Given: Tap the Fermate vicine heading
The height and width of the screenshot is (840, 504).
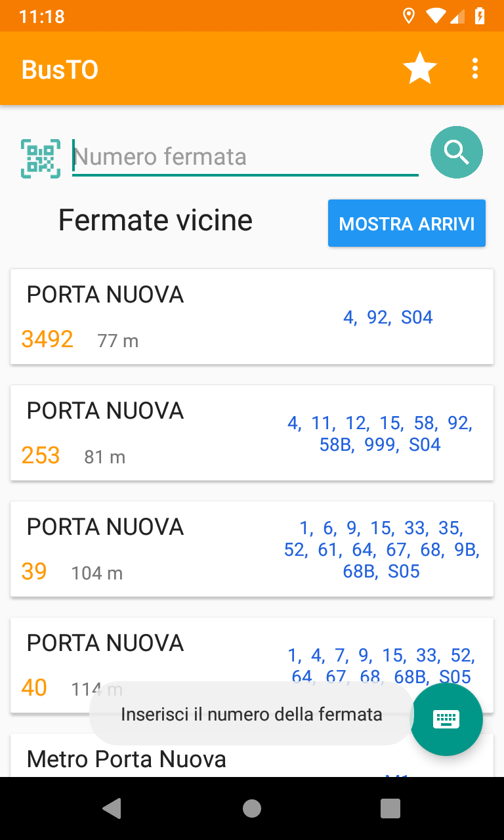Looking at the screenshot, I should pyautogui.click(x=156, y=220).
